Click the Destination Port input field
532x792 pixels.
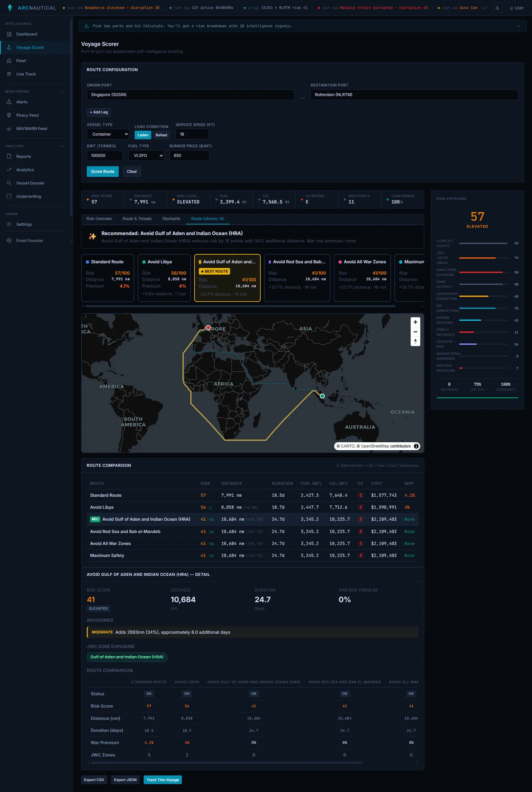point(414,95)
